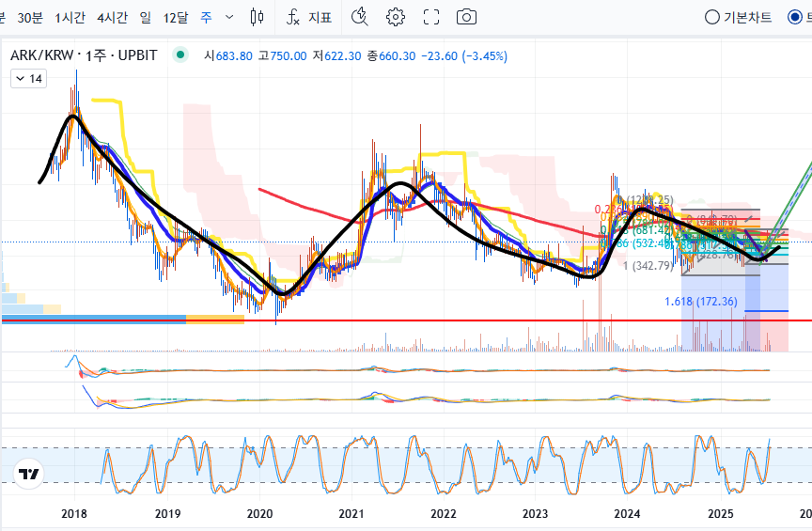Click the TradingView logo badge
This screenshot has width=812, height=531.
(28, 474)
